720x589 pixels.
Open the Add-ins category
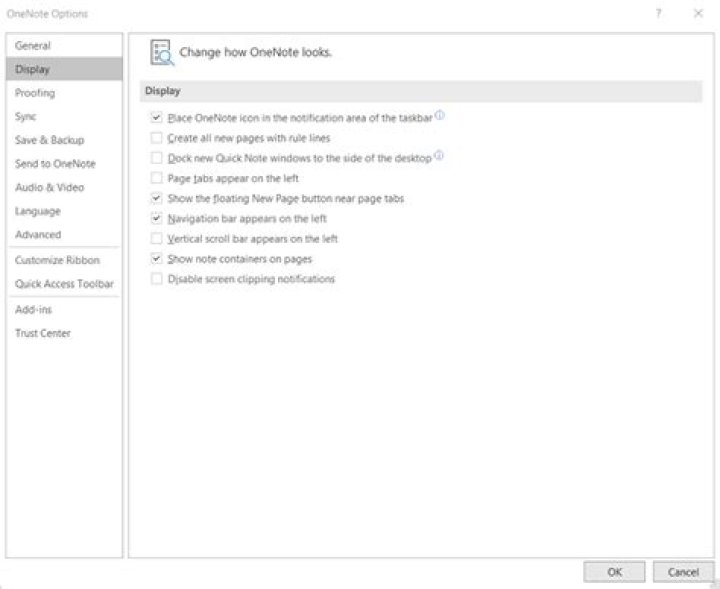coord(64,309)
